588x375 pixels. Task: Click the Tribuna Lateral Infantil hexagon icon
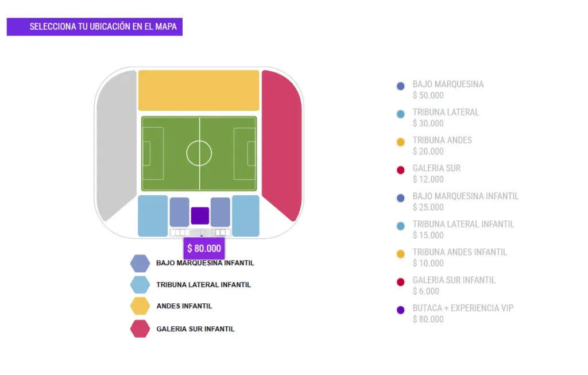pos(140,284)
